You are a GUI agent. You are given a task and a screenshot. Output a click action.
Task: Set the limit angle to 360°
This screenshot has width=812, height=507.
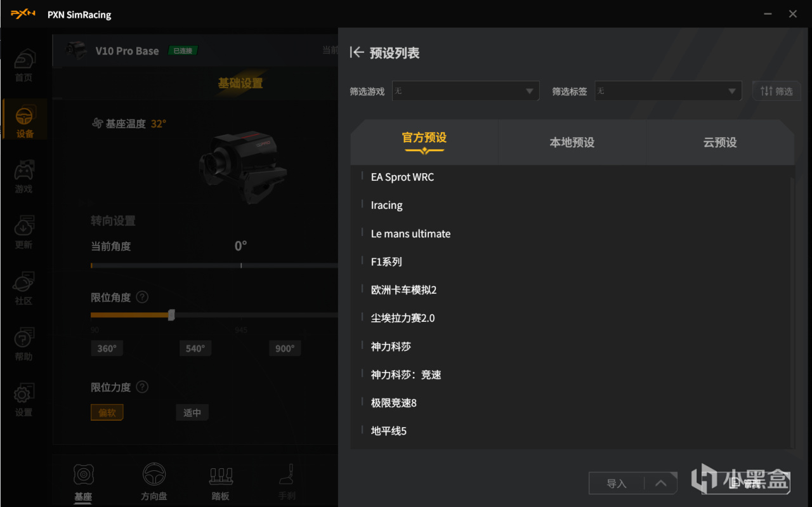pos(107,348)
